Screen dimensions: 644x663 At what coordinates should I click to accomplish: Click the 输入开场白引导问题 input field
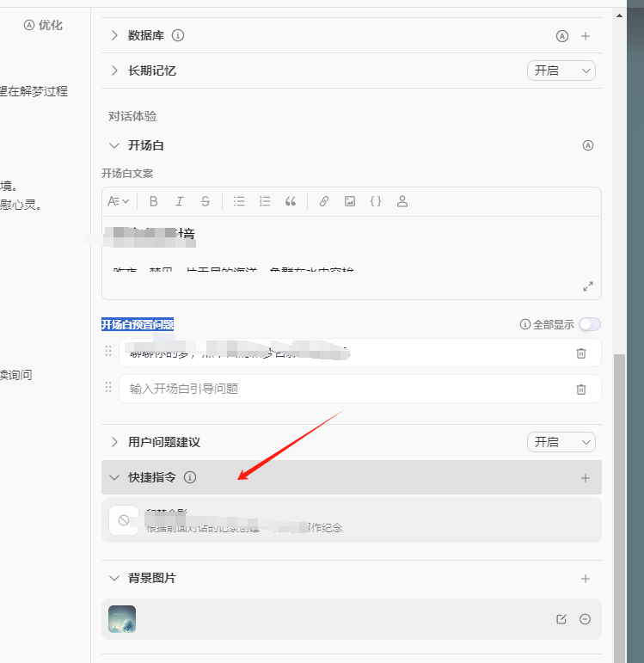344,389
